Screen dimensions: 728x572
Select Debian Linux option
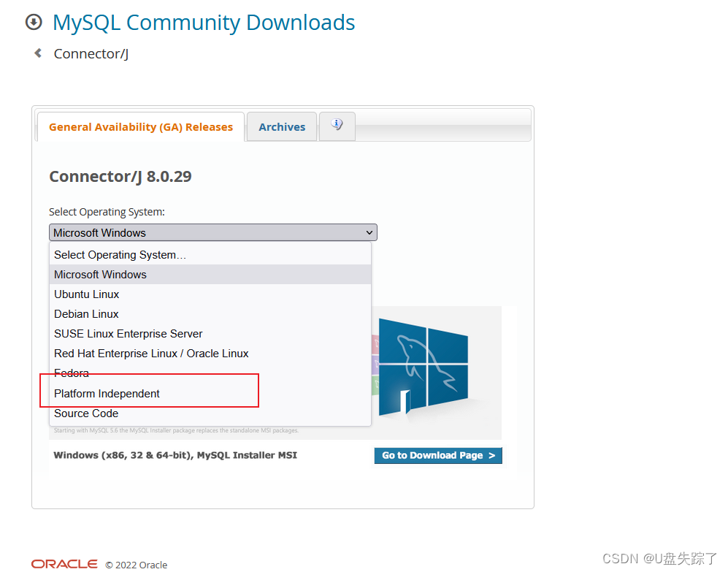[x=210, y=314]
